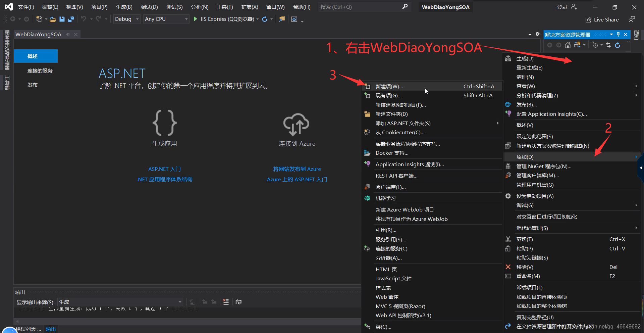Pin the Solution Explorer panel

coord(619,35)
